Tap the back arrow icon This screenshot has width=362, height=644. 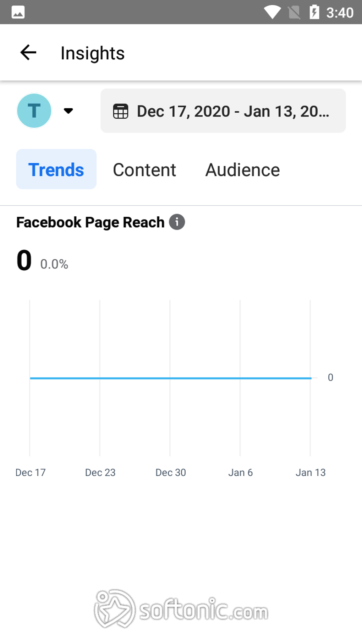coord(28,53)
